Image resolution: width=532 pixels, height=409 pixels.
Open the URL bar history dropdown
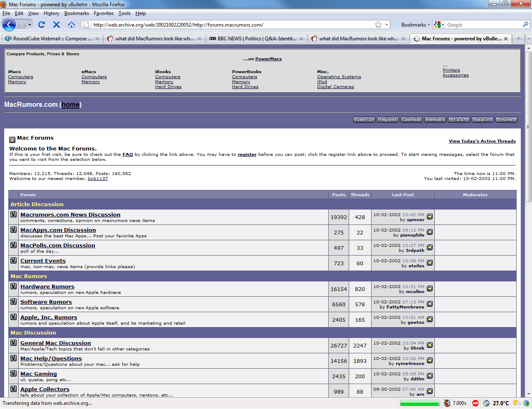(x=387, y=25)
